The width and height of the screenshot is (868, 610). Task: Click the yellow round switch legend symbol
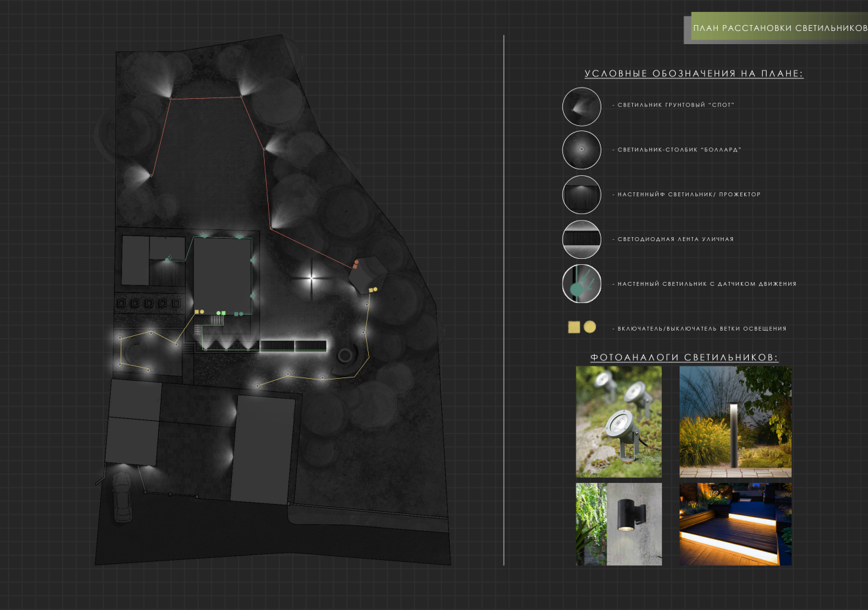click(x=590, y=327)
